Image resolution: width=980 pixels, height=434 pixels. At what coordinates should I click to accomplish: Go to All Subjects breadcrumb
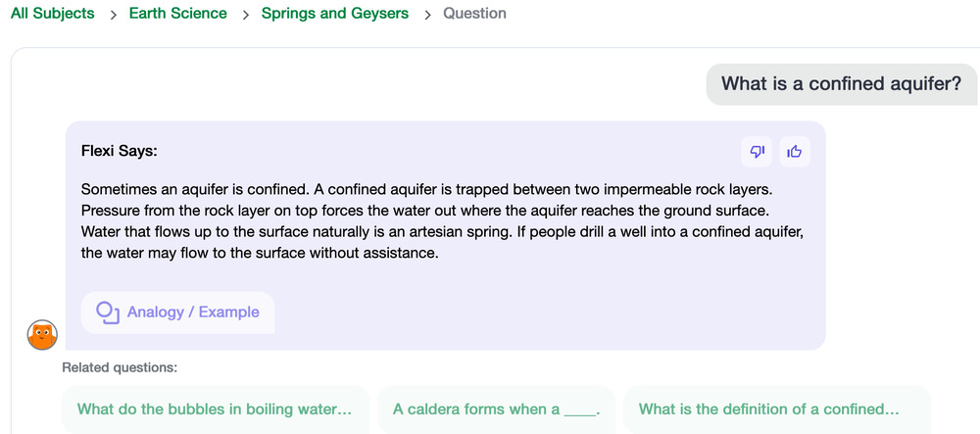(x=53, y=14)
